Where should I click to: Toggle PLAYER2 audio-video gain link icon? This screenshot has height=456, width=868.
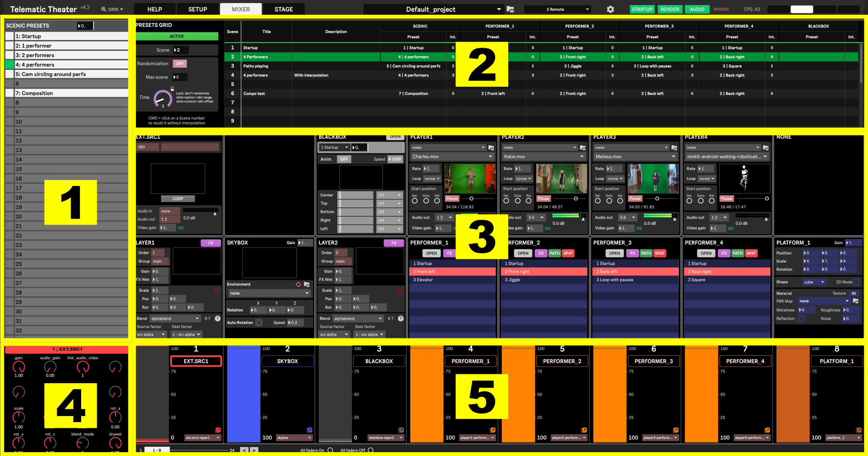point(548,228)
